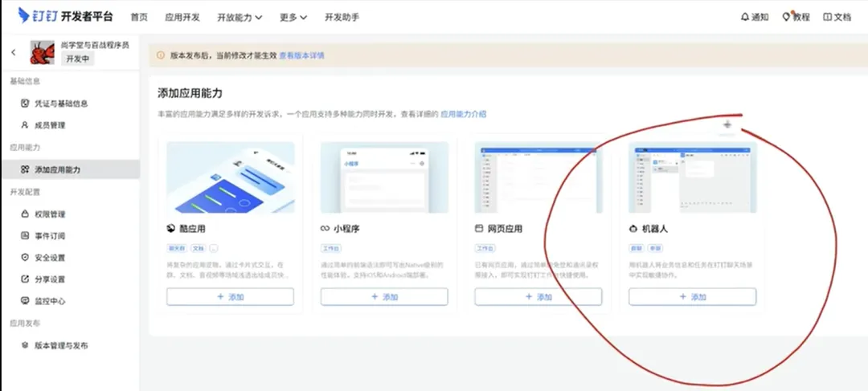
Task: Click 添加 button under 网页应用
Action: pos(538,296)
